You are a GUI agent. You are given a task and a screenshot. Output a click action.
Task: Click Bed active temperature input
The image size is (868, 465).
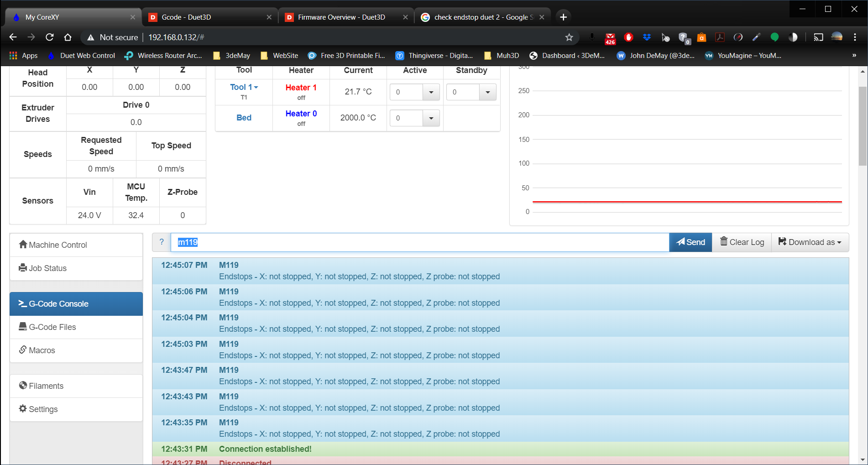(406, 118)
